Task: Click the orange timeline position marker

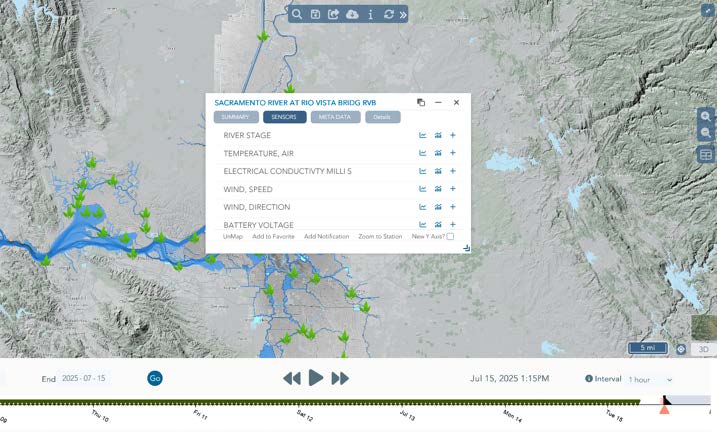Action: point(665,407)
